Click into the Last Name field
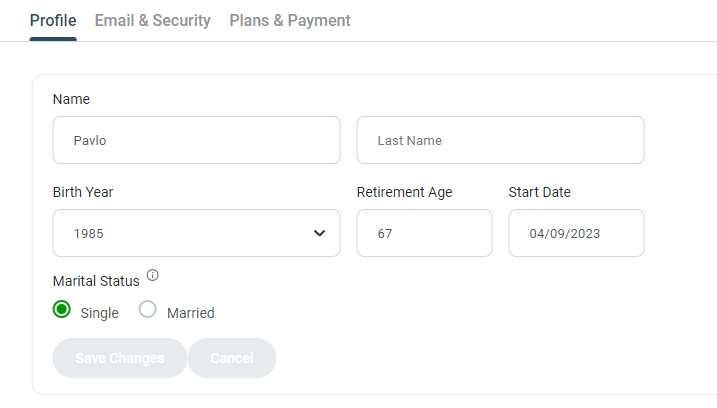717x408 pixels. (x=500, y=141)
